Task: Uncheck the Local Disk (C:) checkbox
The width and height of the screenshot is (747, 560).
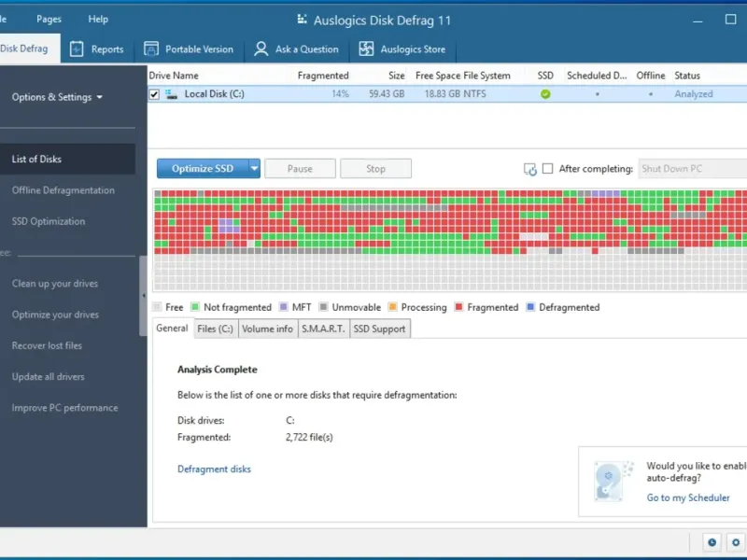Action: 154,94
